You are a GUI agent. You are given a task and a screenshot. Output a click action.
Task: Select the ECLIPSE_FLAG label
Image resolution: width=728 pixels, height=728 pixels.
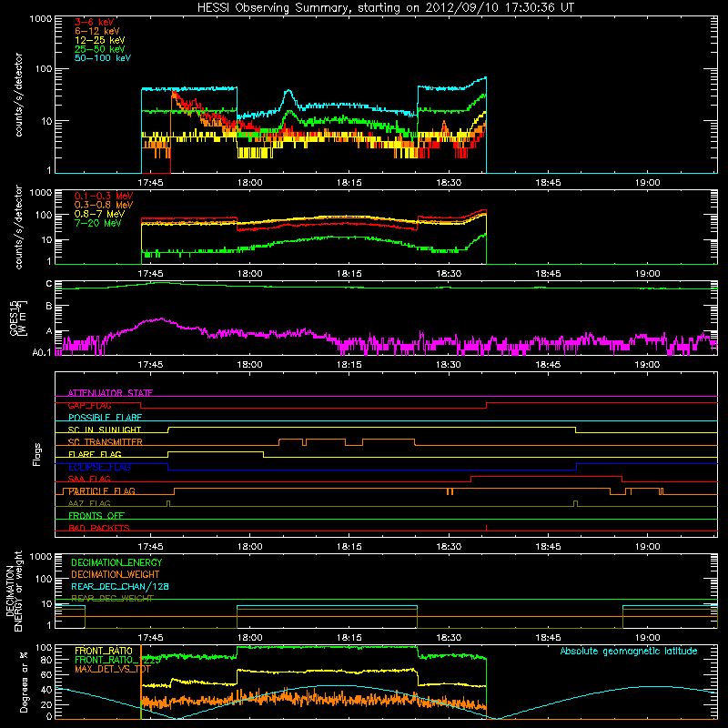point(99,467)
